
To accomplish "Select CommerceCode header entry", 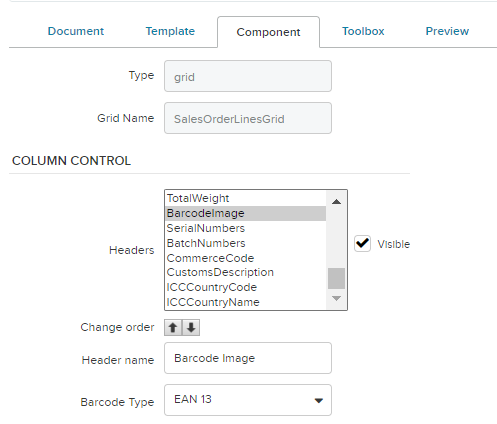I will point(245,258).
